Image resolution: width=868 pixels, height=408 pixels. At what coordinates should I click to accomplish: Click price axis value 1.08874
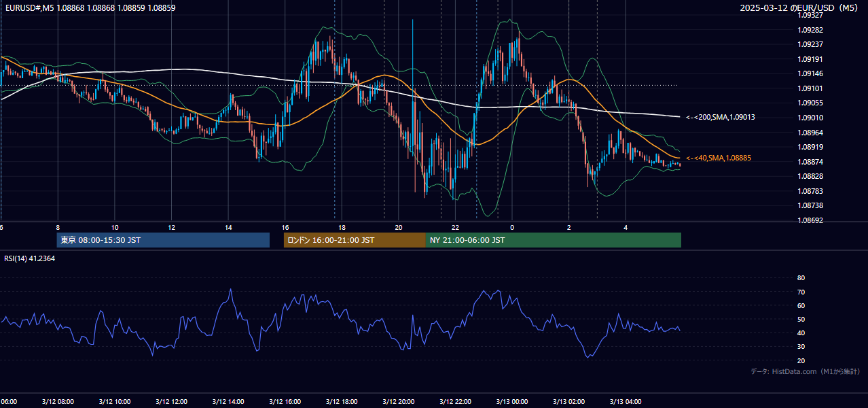(x=810, y=162)
